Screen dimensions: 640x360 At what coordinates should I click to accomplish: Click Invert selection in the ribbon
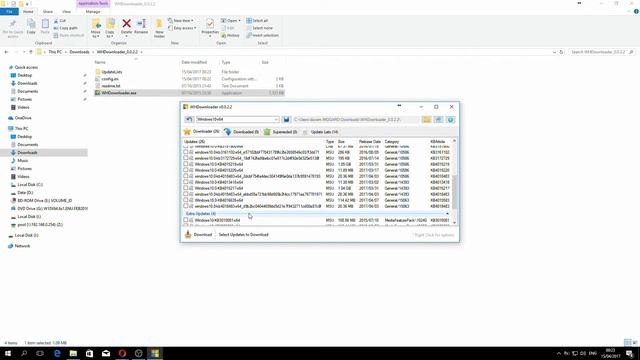click(262, 36)
